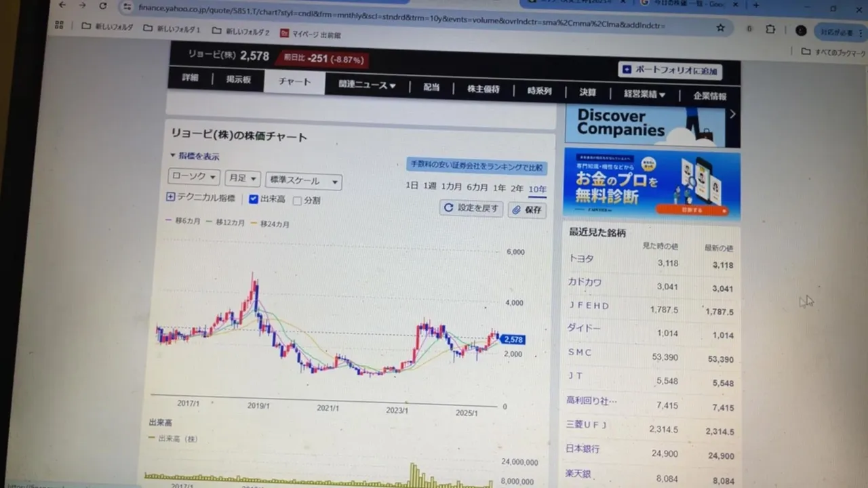
Task: Bookmark this page with the star icon
Action: [x=720, y=28]
